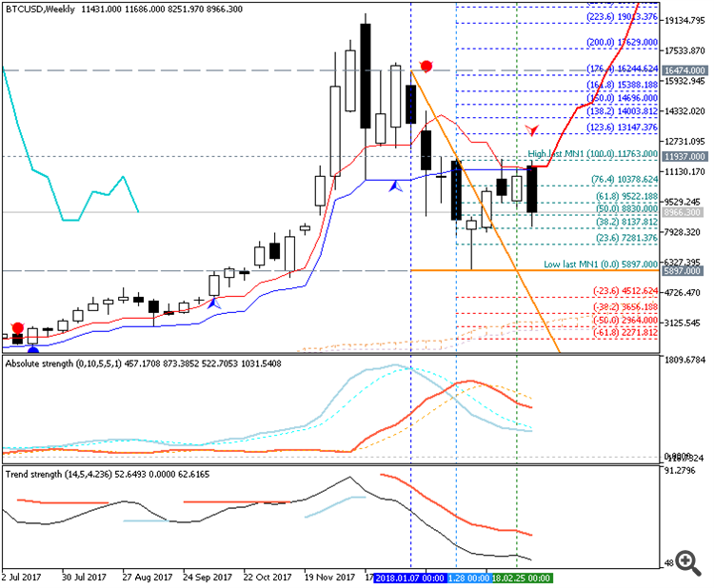Click the magnifier zoom icon
This screenshot has width=714, height=588.
[x=688, y=563]
